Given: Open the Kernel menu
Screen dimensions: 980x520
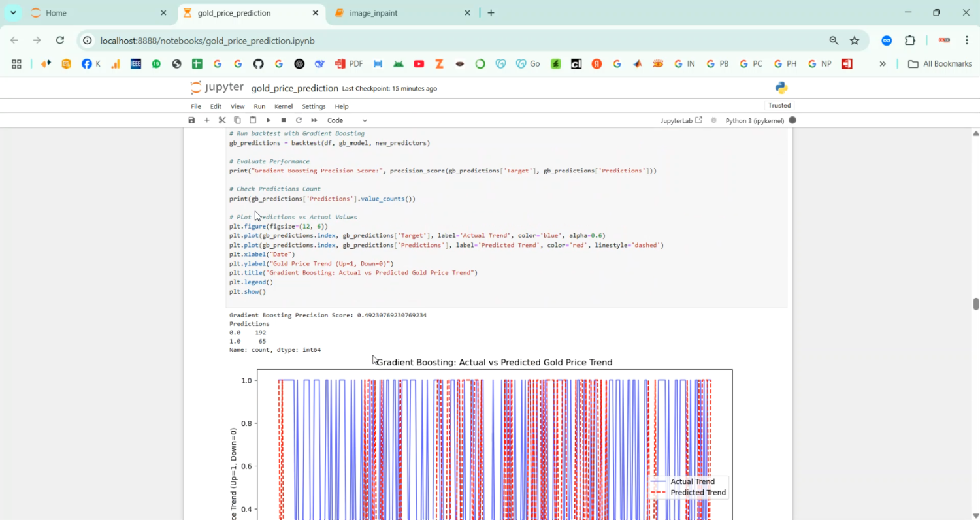Looking at the screenshot, I should click(x=283, y=106).
